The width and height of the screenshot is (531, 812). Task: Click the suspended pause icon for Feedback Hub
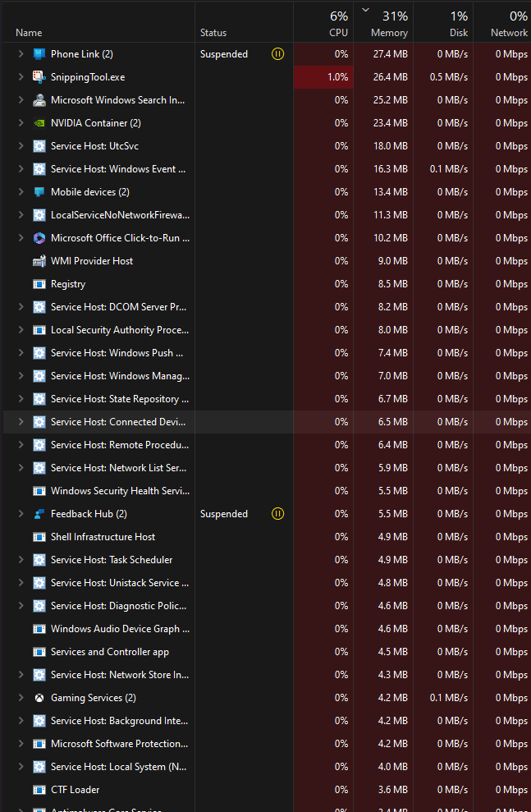click(x=278, y=514)
